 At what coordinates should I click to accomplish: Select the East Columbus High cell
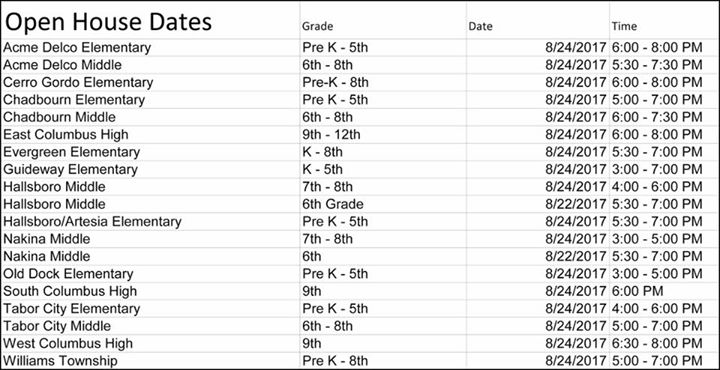(x=151, y=135)
